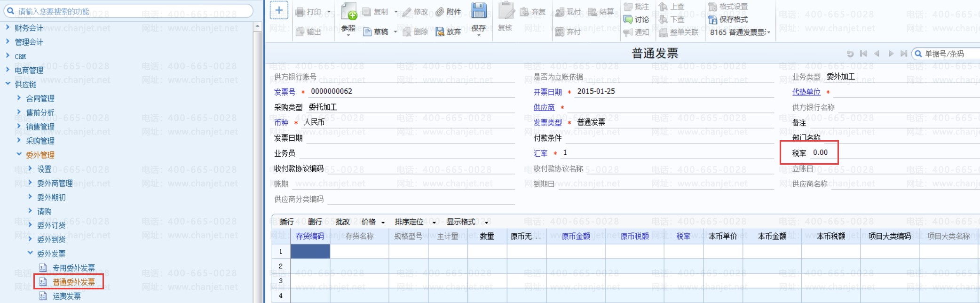Open the 8165 普通发票显示 template dropdown
The width and height of the screenshot is (980, 303).
tap(768, 32)
